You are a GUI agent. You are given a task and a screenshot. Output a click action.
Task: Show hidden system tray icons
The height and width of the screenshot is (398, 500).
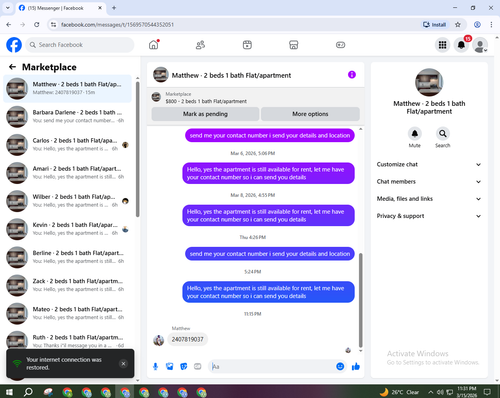[431, 392]
